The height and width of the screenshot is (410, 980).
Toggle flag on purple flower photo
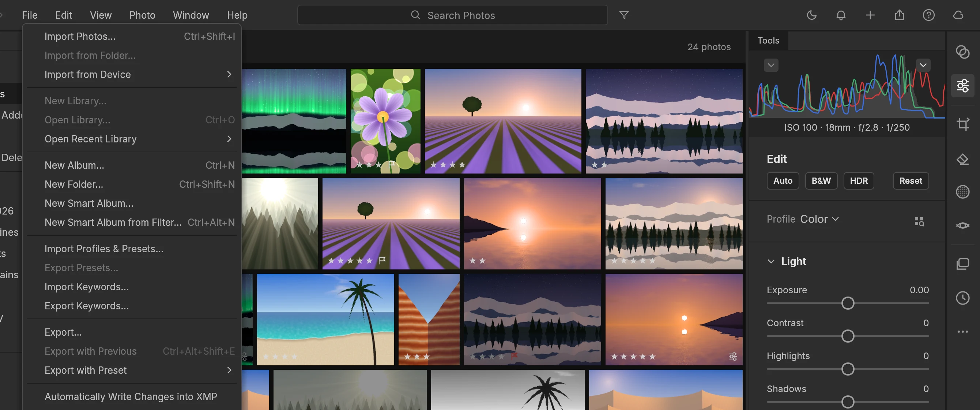click(391, 164)
